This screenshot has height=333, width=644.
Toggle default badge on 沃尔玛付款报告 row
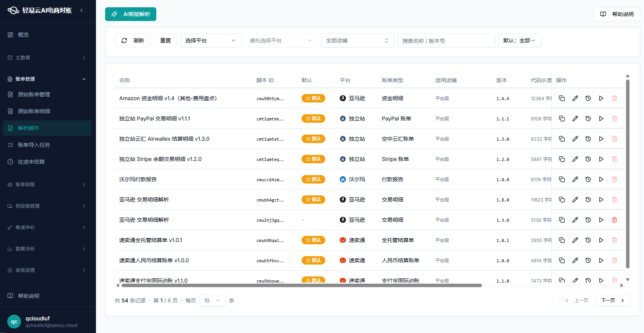click(x=313, y=179)
